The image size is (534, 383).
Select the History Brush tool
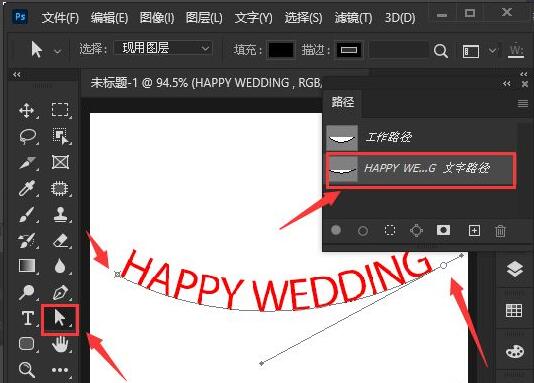coord(27,240)
